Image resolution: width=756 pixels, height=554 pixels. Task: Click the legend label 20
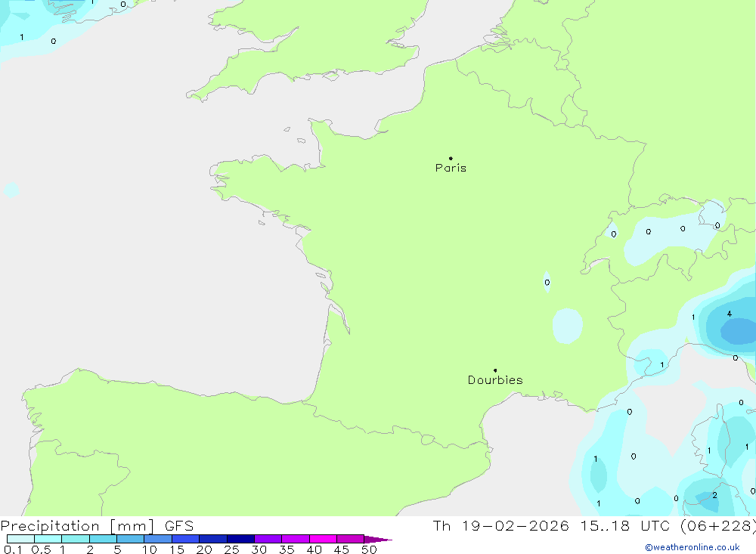[x=204, y=549]
